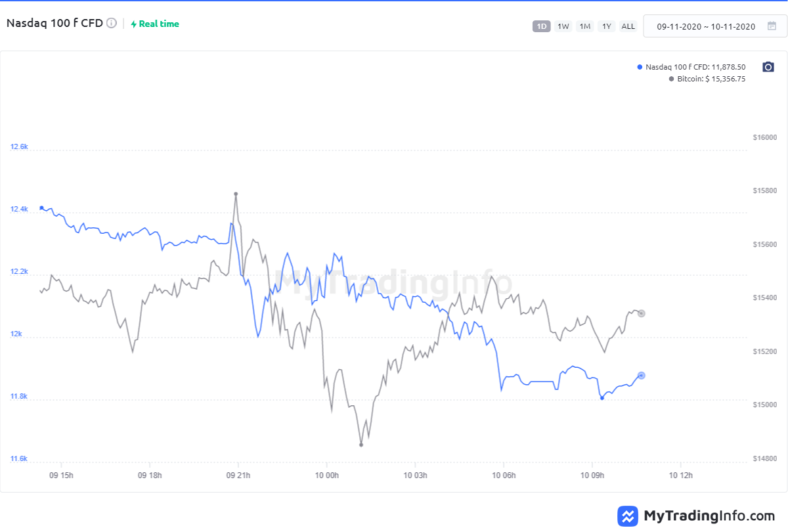Click the Nasdaq low point marker near 10 09h
Viewport: 788px width, 532px height.
pos(602,398)
